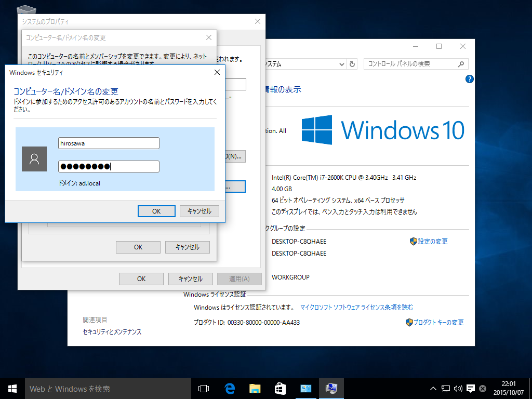This screenshot has width=532, height=399.
Task: Open the Action Center notification icon
Action: click(470, 389)
